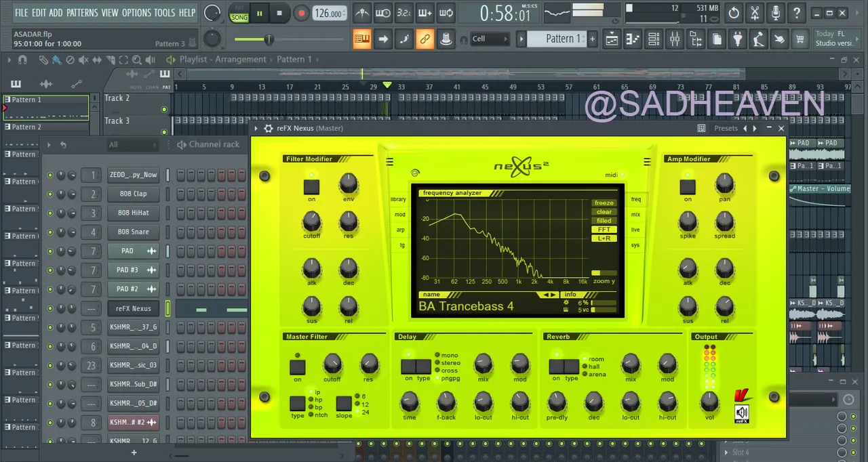Select the playlist mute tool
The height and width of the screenshot is (462, 868).
(x=83, y=60)
